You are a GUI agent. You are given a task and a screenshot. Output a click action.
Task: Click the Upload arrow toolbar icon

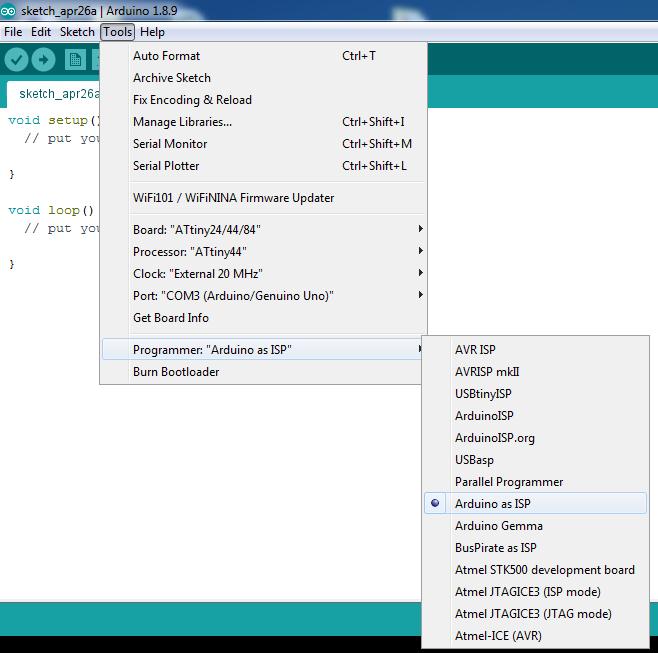tap(43, 60)
